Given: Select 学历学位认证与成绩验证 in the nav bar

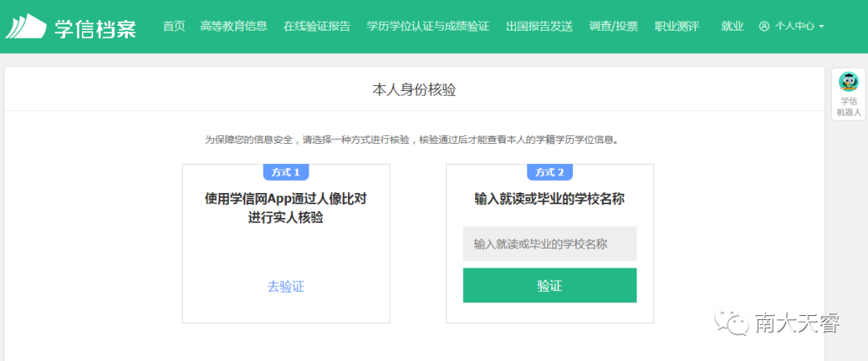Looking at the screenshot, I should tap(428, 26).
